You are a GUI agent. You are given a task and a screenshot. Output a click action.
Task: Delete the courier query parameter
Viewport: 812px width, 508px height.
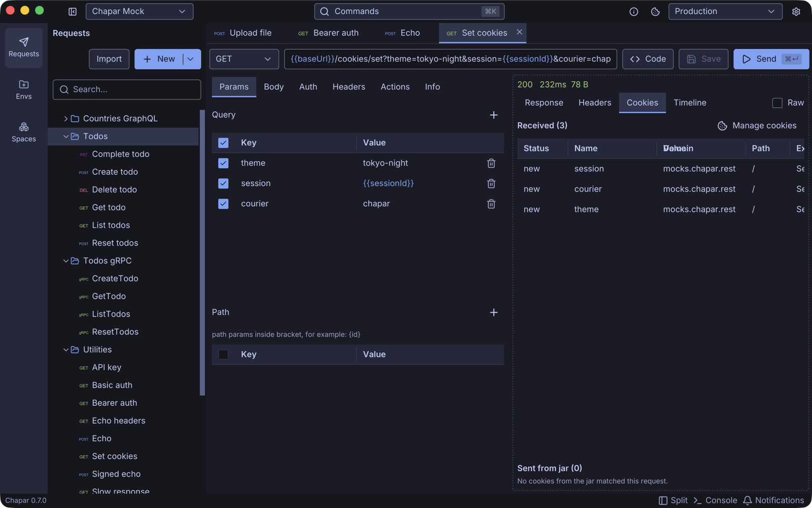(x=491, y=204)
